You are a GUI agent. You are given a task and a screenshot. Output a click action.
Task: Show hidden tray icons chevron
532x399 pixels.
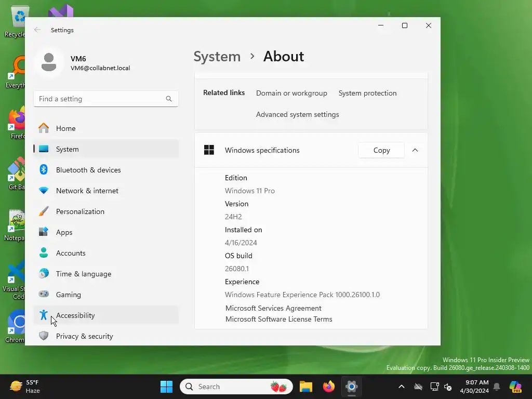coord(402,387)
